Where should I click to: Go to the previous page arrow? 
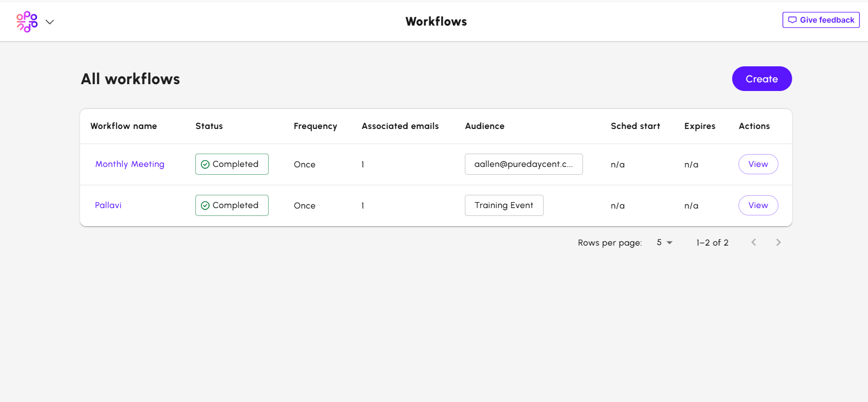[x=754, y=242]
